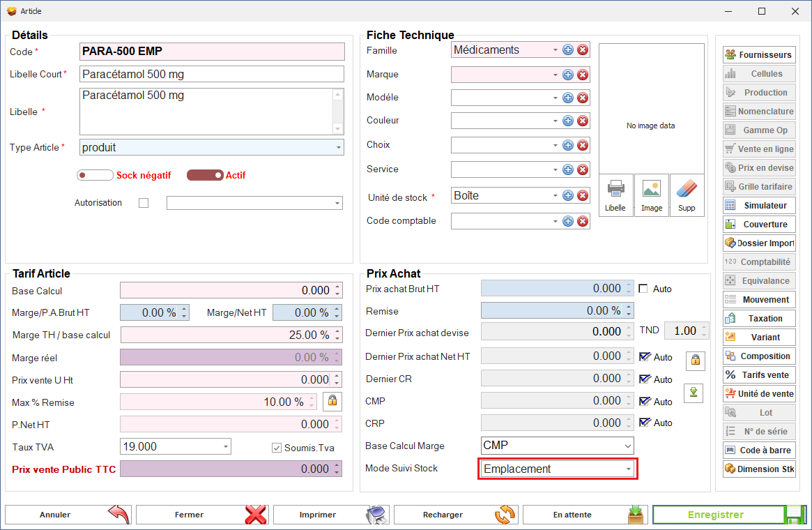Click the Supp eraser icon button

(x=687, y=195)
